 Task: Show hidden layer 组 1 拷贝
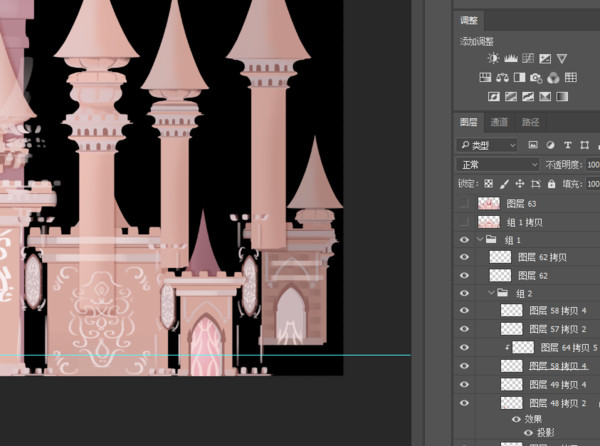pos(464,222)
